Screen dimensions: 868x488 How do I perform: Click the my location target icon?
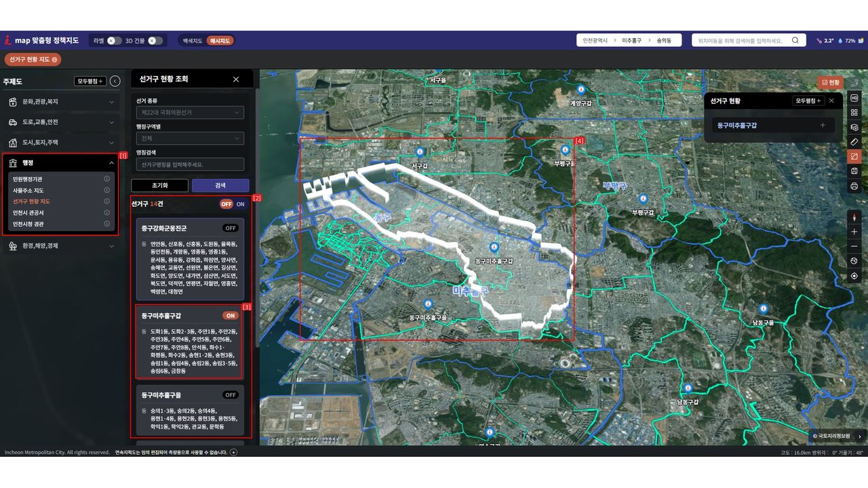[854, 276]
